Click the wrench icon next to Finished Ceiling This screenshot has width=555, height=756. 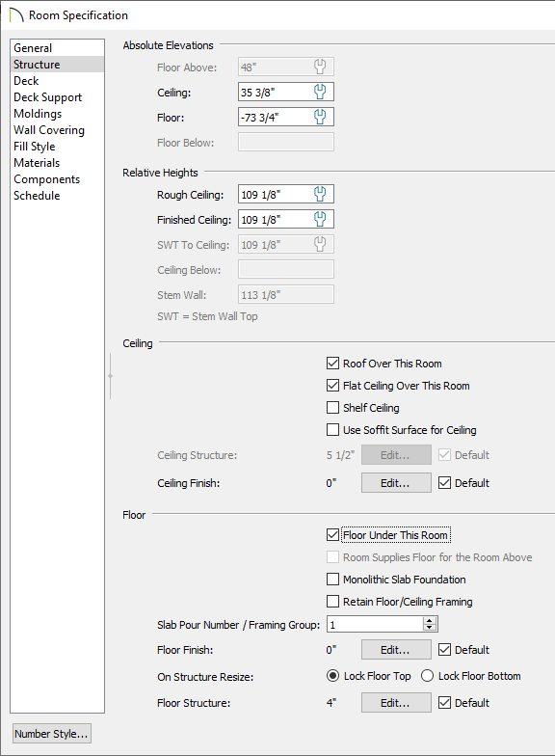click(320, 220)
